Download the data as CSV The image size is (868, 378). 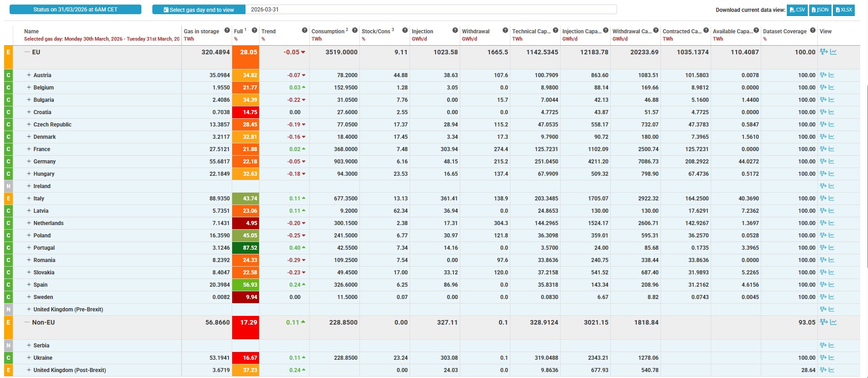pos(797,10)
